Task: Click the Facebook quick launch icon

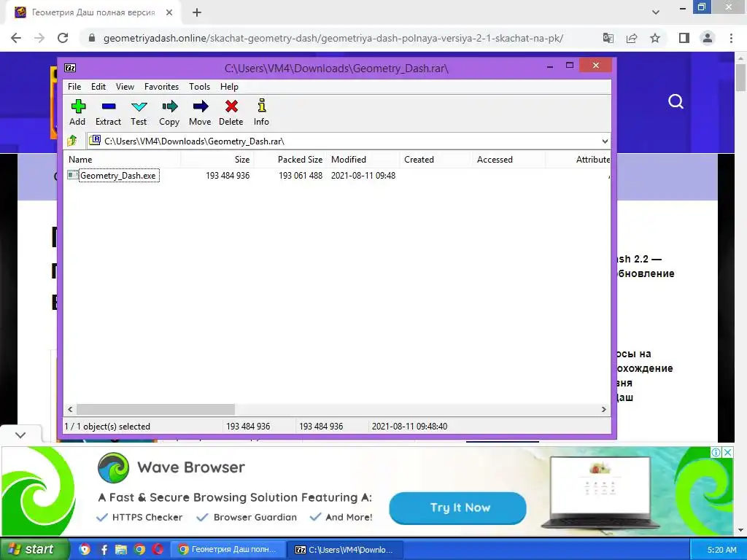Action: (x=104, y=550)
